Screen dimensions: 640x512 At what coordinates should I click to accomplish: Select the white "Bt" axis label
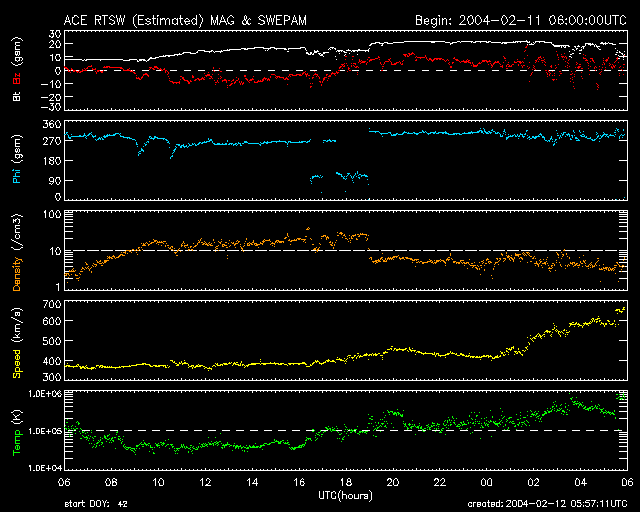[x=17, y=96]
